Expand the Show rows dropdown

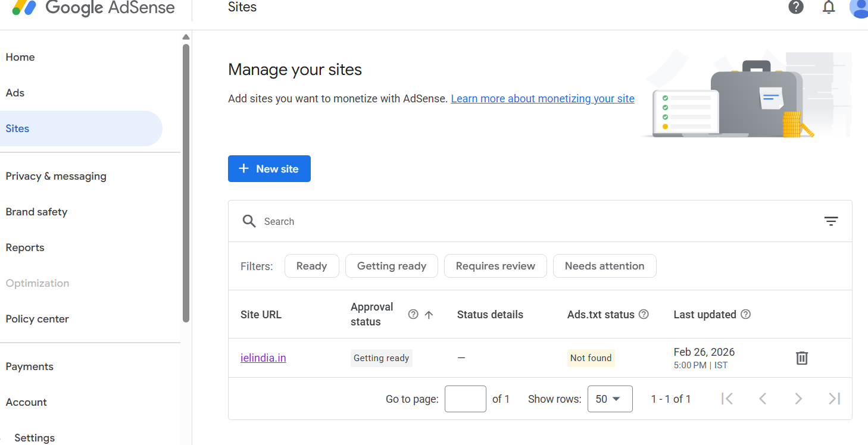coord(610,399)
